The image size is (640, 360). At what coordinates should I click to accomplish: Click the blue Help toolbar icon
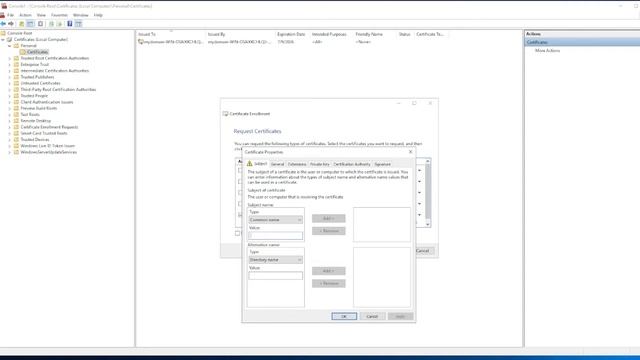(70, 24)
